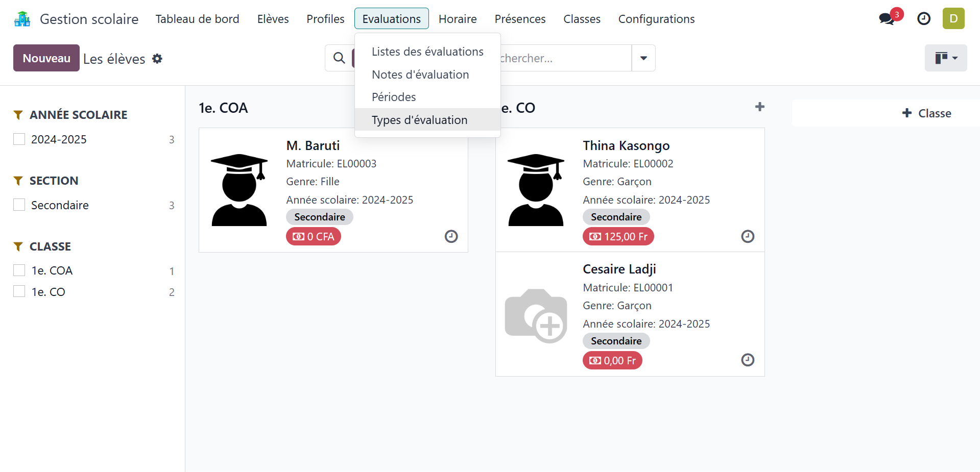The width and height of the screenshot is (980, 472).
Task: Click the 0 CFA balance badge
Action: (314, 236)
